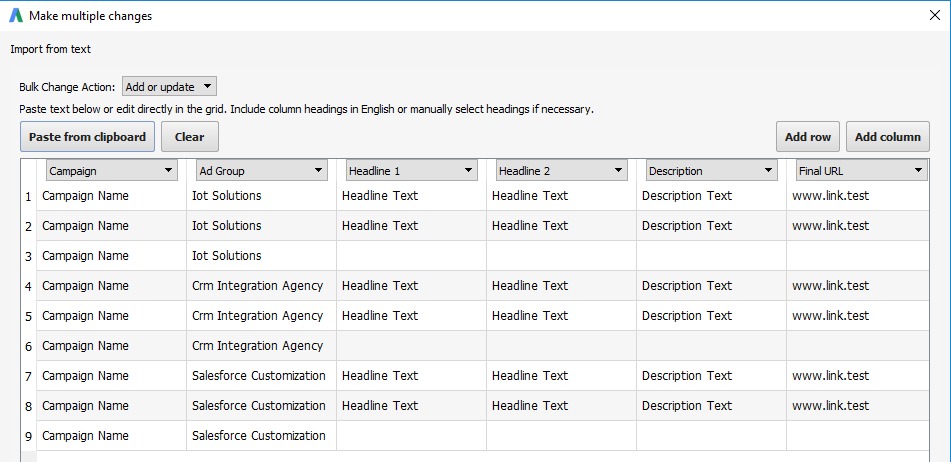Select the Iot Solutions cell in row 1
951x462 pixels.
coord(261,196)
